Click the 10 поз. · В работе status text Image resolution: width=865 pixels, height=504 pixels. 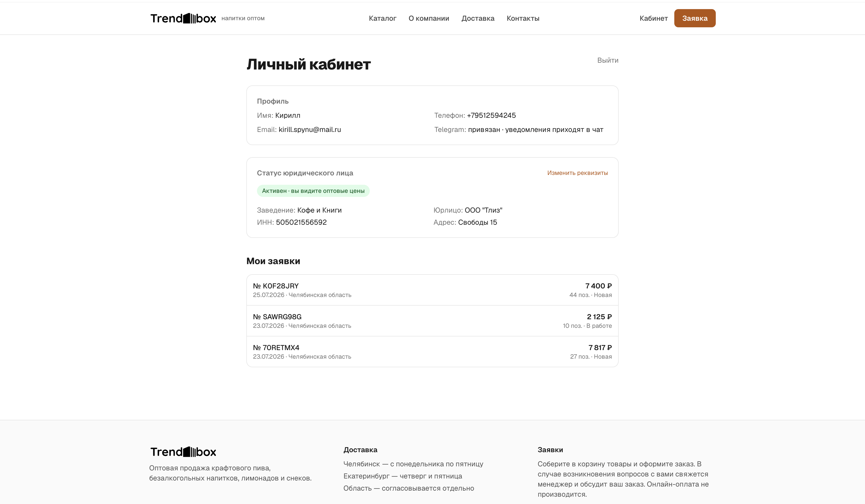coord(587,326)
